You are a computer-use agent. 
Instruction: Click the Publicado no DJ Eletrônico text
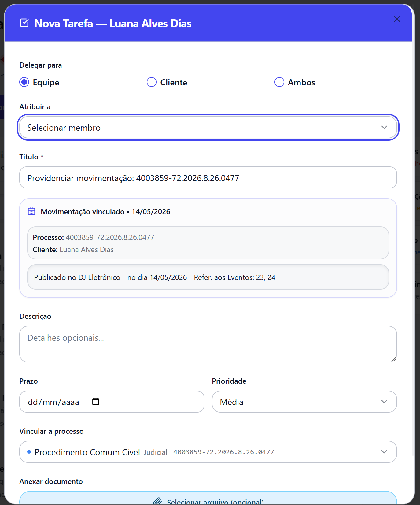(x=155, y=277)
